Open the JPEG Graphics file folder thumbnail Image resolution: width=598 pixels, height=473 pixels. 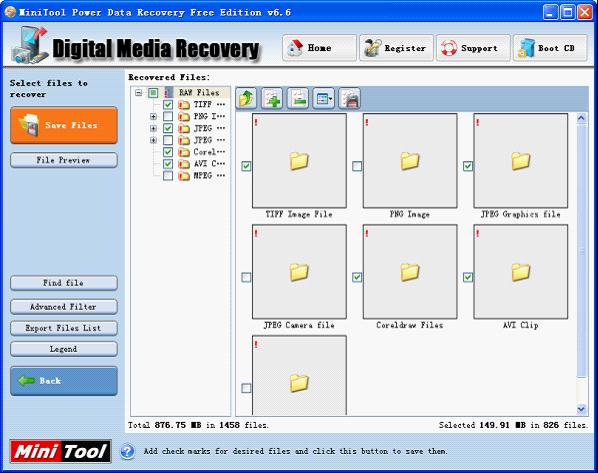point(521,161)
